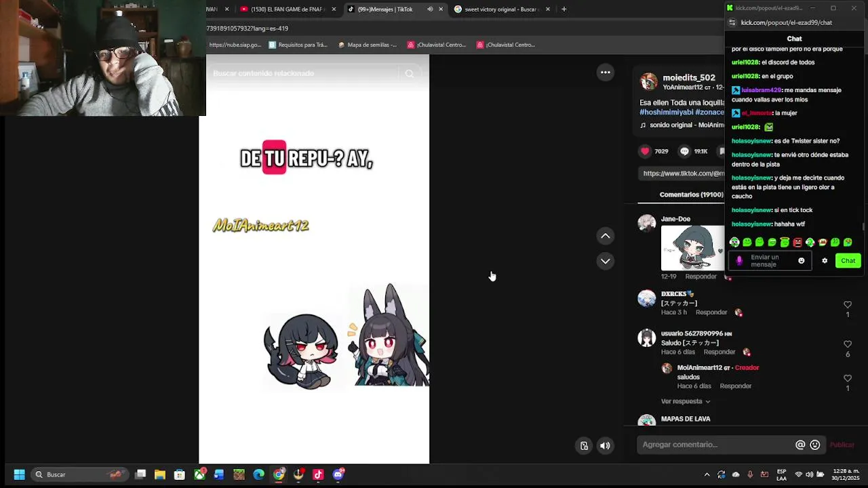Image resolution: width=868 pixels, height=488 pixels.
Task: Click 'Enviar un mensaje' in Kick chat
Action: pos(770,261)
